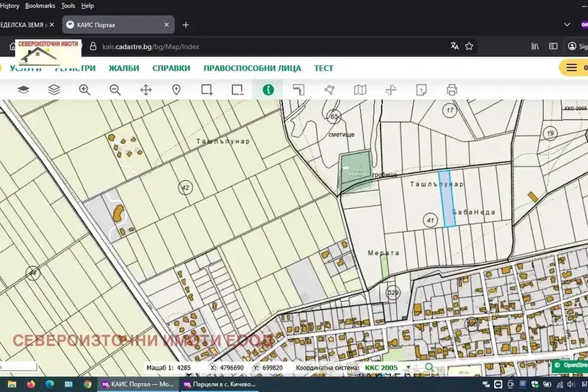The image size is (588, 392).
Task: Open the folded map icon
Action: point(360,90)
